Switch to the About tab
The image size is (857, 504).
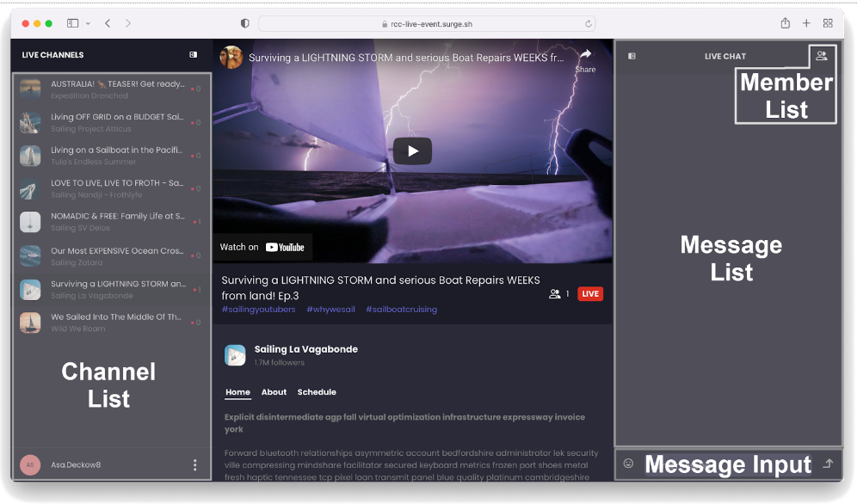274,392
